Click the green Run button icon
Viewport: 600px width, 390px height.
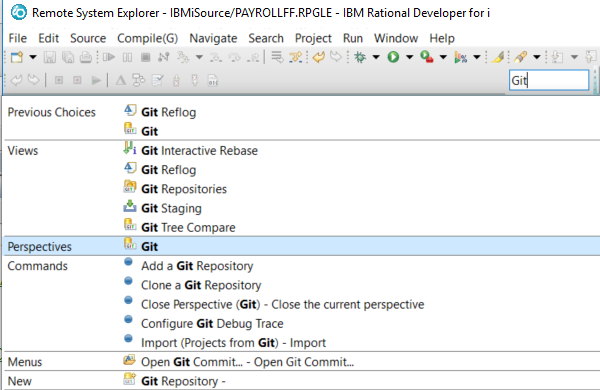click(393, 57)
